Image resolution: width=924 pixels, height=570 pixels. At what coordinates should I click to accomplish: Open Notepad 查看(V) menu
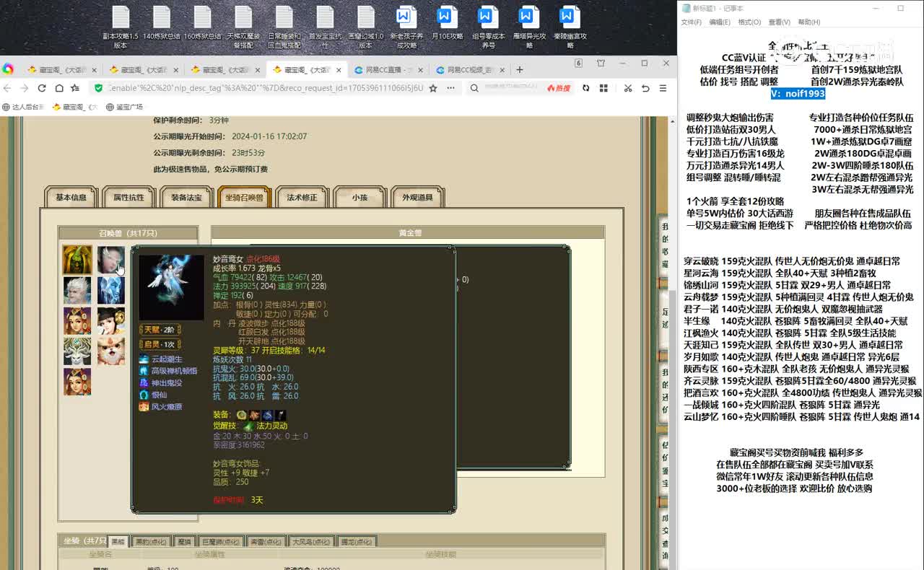(779, 22)
